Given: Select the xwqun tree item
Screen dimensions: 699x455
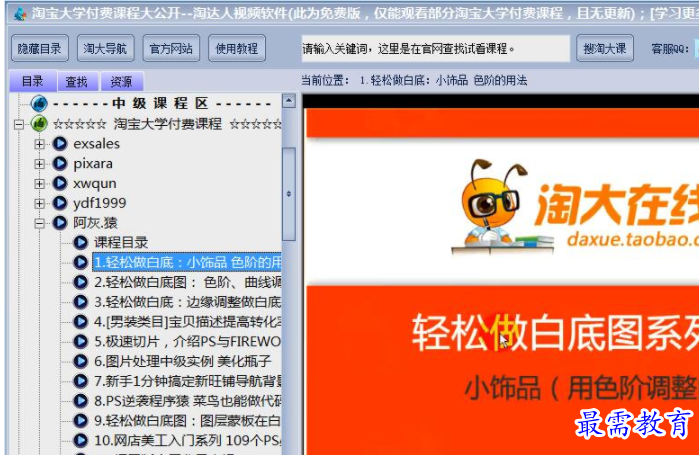Looking at the screenshot, I should tap(95, 183).
